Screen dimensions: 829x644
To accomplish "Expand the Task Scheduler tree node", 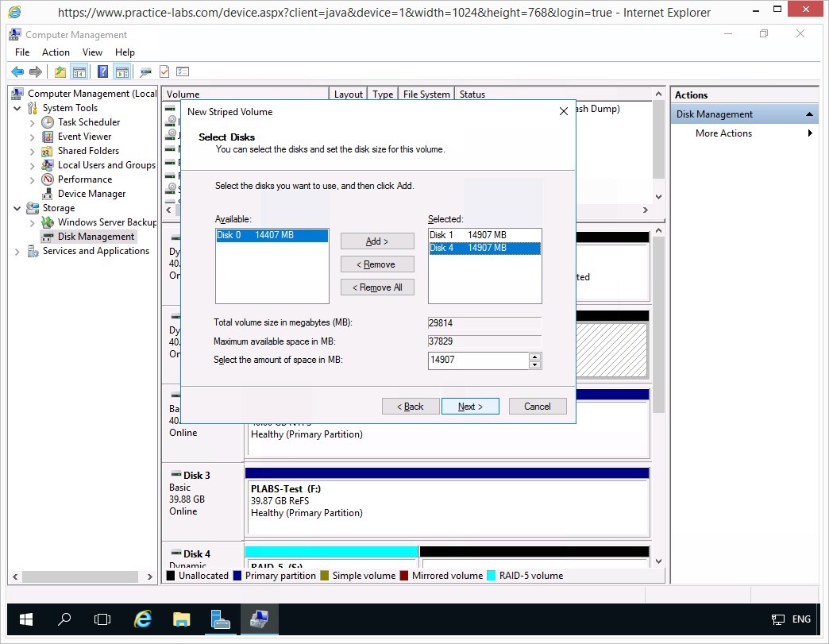I will (x=32, y=122).
